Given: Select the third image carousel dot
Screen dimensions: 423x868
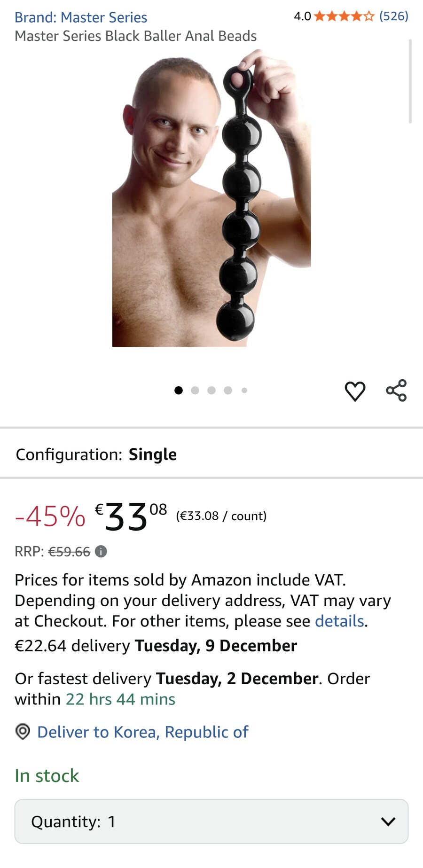Looking at the screenshot, I should click(211, 390).
